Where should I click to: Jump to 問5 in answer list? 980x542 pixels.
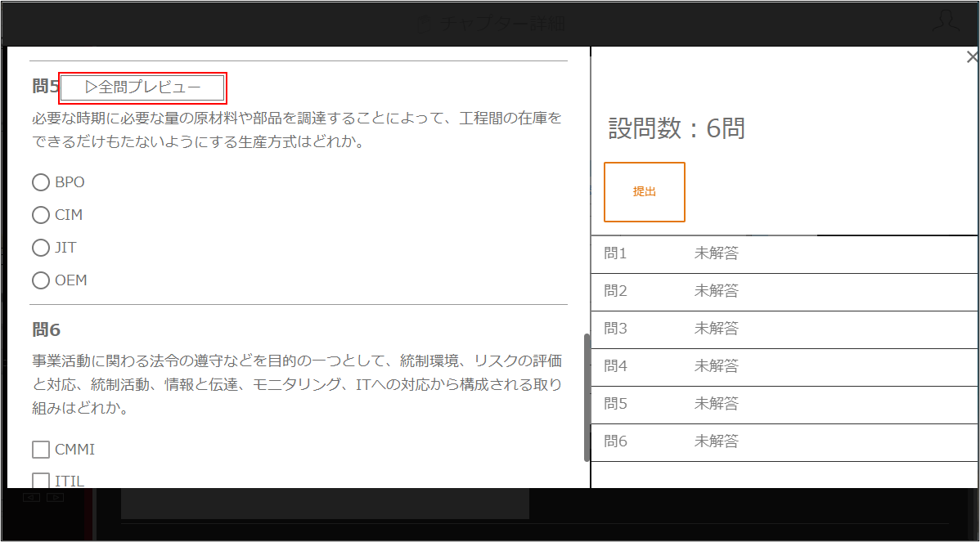(x=785, y=405)
